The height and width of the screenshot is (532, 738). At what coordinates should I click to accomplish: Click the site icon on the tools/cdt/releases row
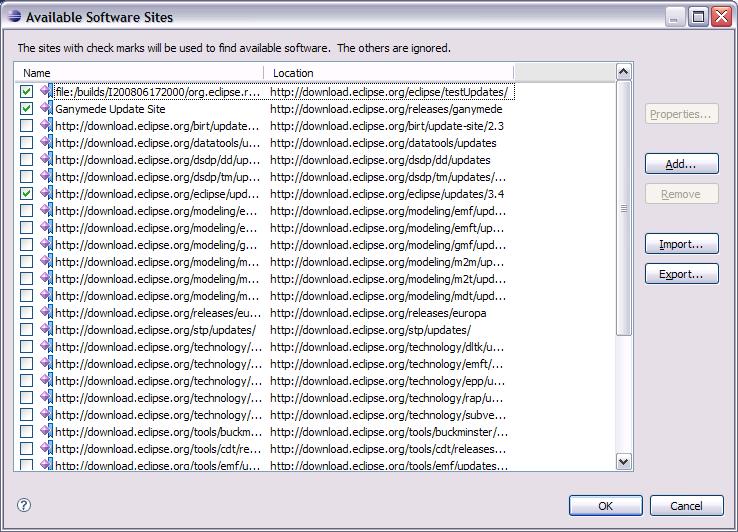click(x=47, y=448)
